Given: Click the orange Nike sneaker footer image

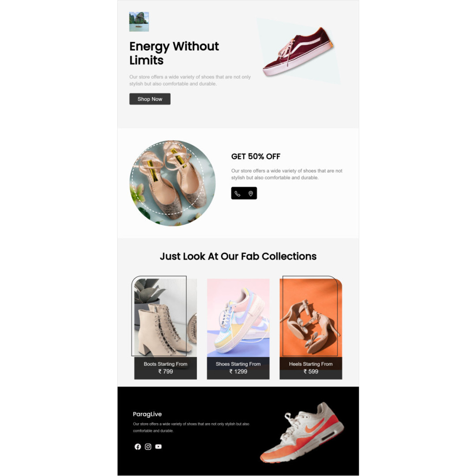Looking at the screenshot, I should point(302,433).
